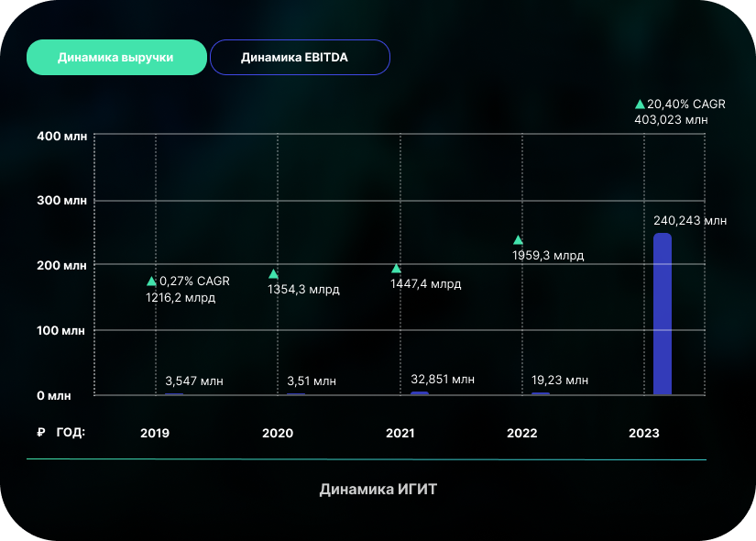Open the Динамика EBITDA tab

300,57
